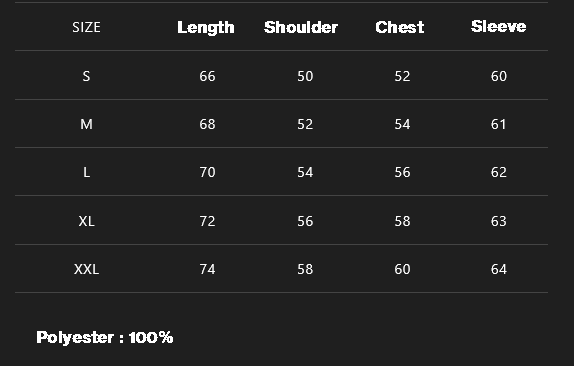Click the SIZE column header
574x366 pixels.
pos(86,27)
